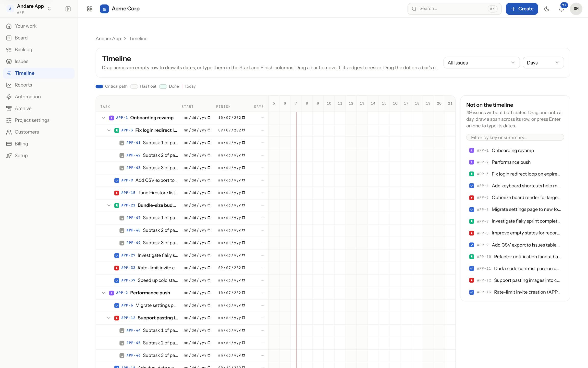The width and height of the screenshot is (588, 368).
Task: Select Dark mode contrast pass item APP-11
Action: (515, 268)
